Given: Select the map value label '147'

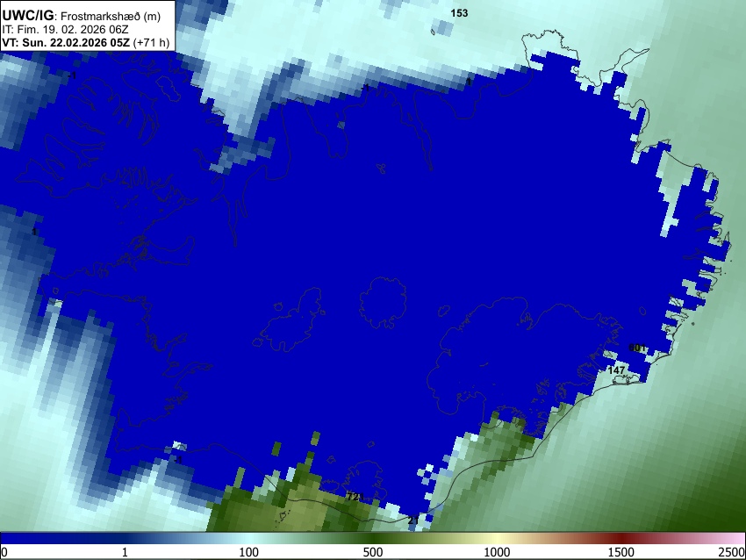Looking at the screenshot, I should pos(617,370).
